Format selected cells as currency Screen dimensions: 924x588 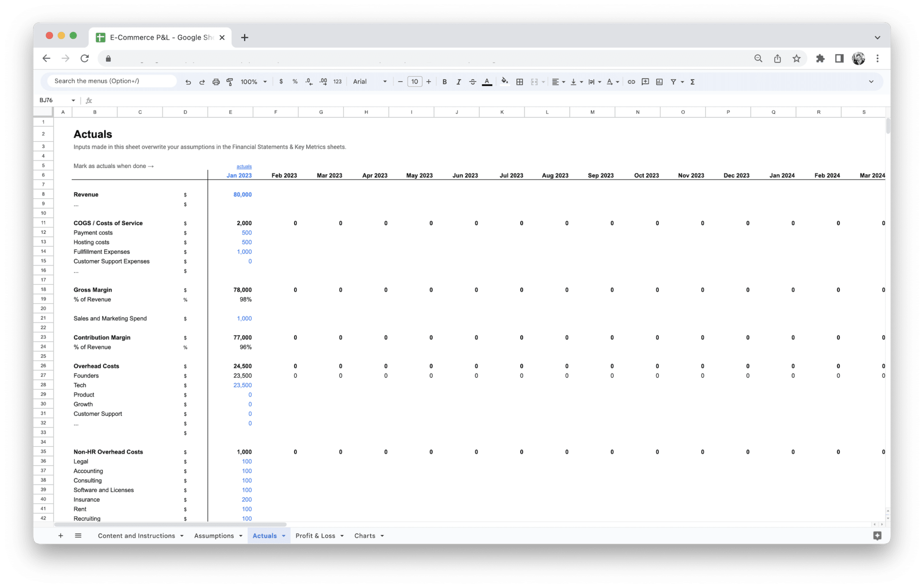[282, 82]
